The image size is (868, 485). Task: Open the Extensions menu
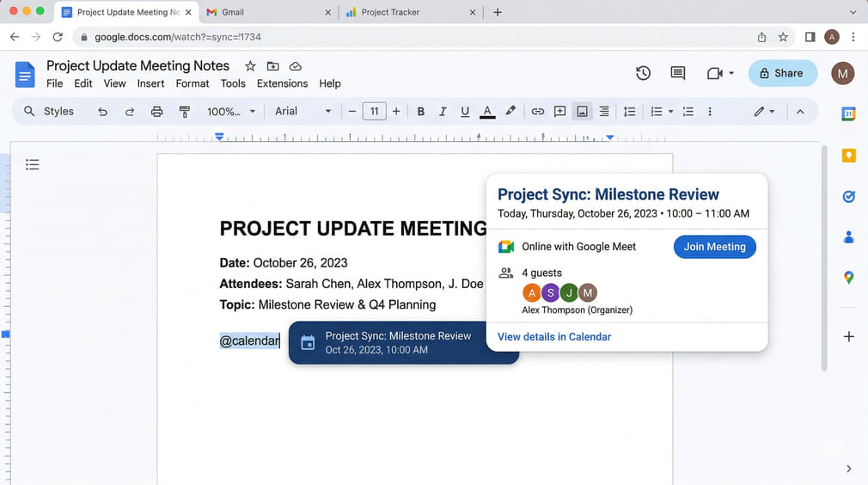pos(283,83)
